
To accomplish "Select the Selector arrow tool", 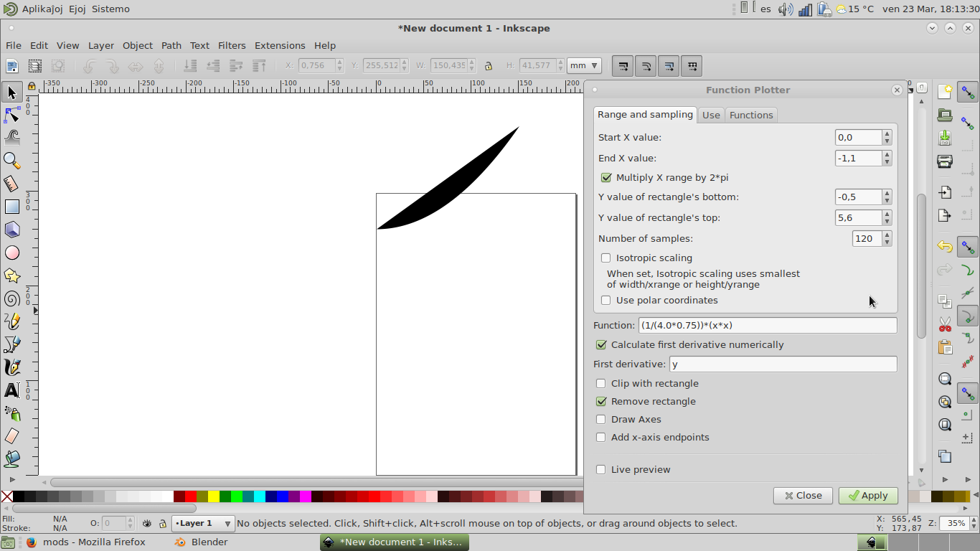I will [11, 92].
